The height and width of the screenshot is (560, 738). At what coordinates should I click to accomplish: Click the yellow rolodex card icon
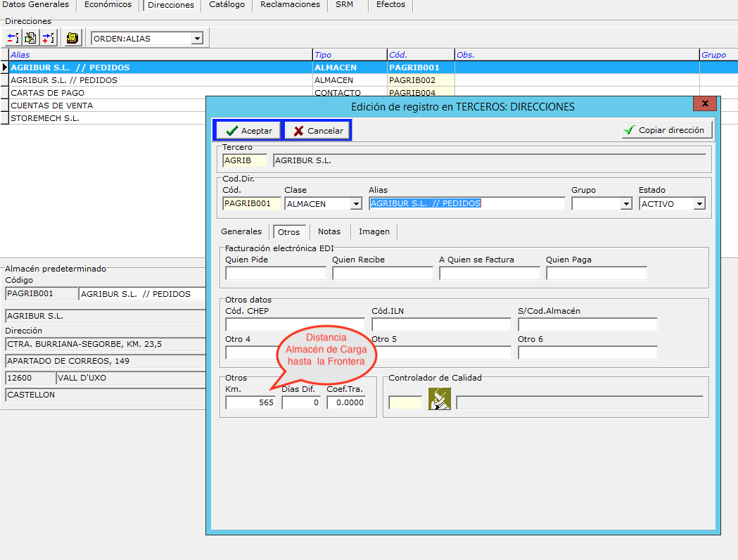pyautogui.click(x=72, y=38)
